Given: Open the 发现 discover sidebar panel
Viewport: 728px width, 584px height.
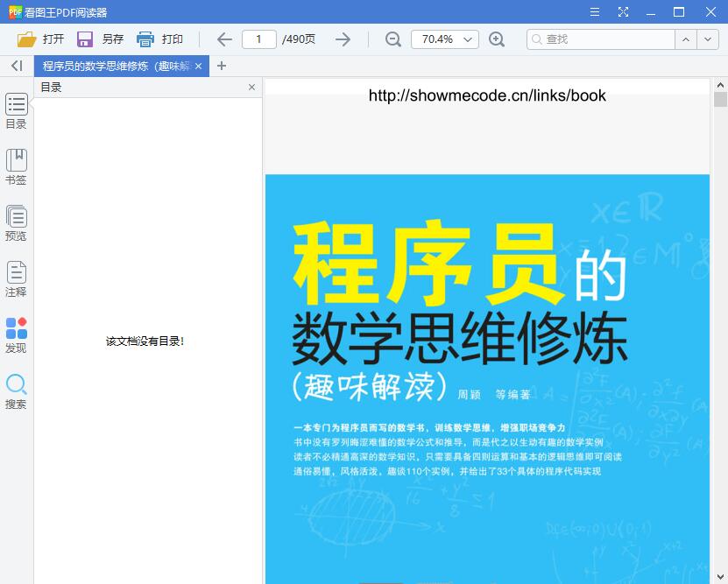Looking at the screenshot, I should click(x=17, y=335).
